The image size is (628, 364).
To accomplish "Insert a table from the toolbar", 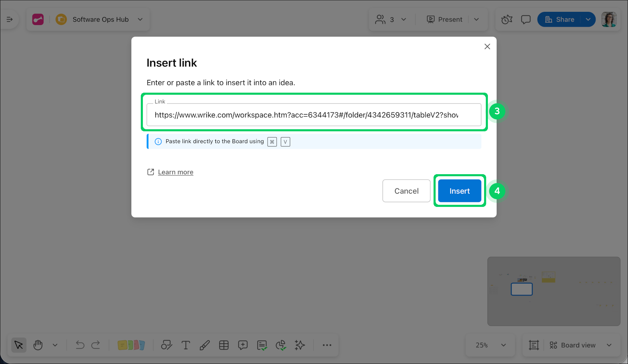I will 224,345.
